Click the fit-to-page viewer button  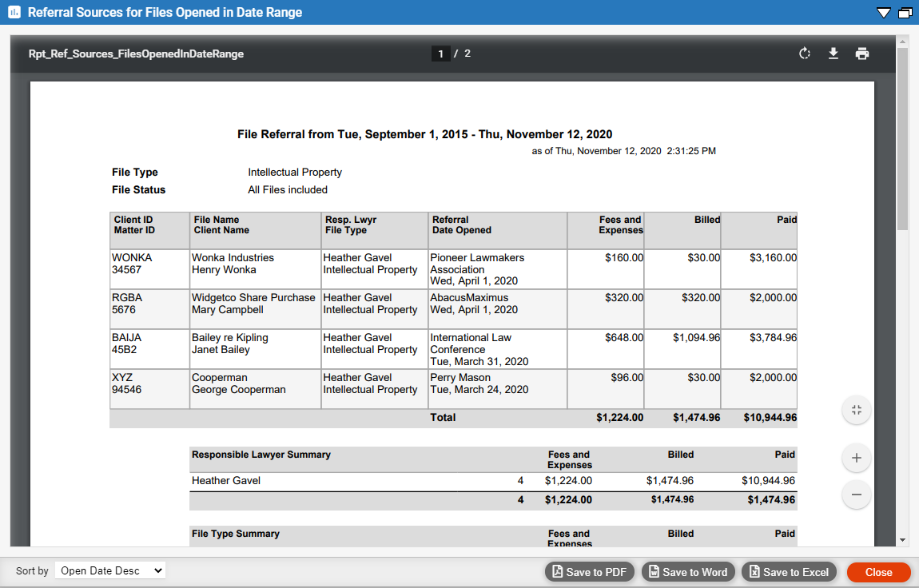pyautogui.click(x=857, y=410)
